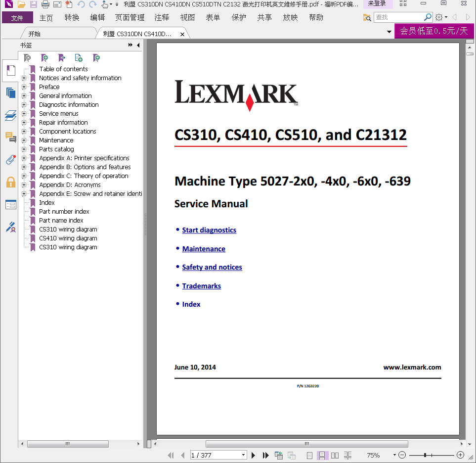Viewport: 476px width, 463px height.
Task: Expand the Diagnostic information bookmark
Action: 24,105
